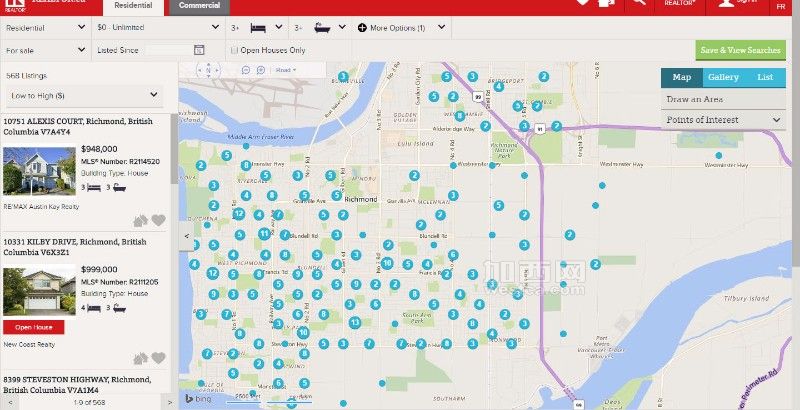Open the For sale transaction dropdown
This screenshot has height=410, width=800.
pos(46,50)
